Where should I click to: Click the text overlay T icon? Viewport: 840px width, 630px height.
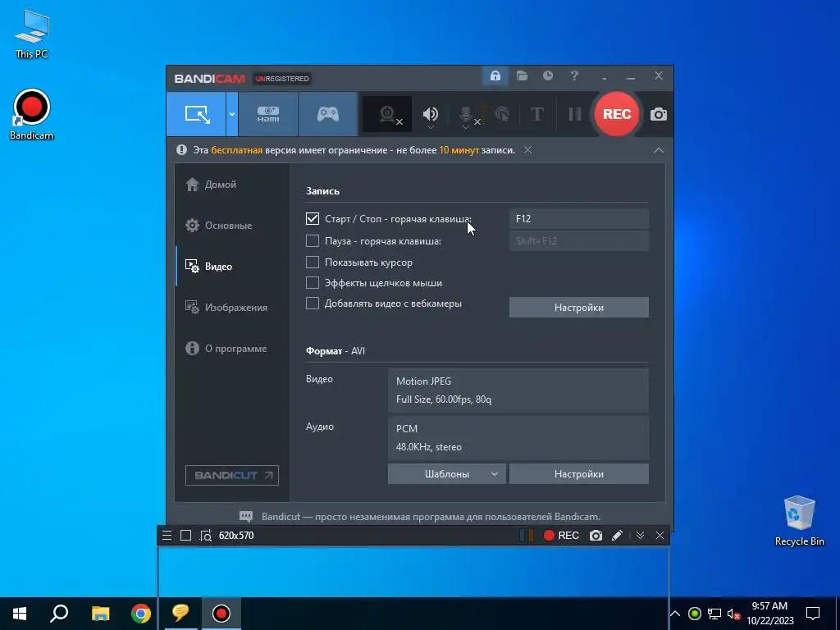coord(536,114)
